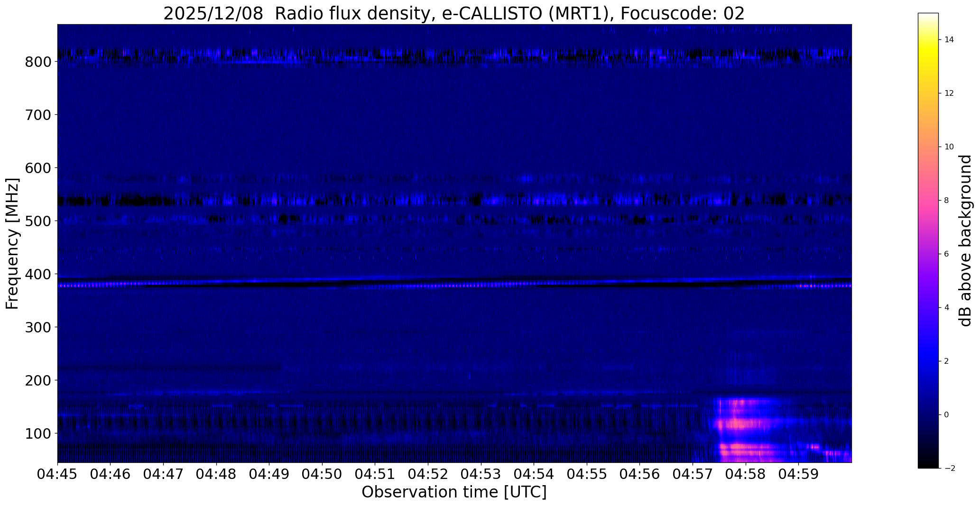The image size is (980, 506).
Task: Click the 200 MHz frequency tick label
Action: (x=37, y=380)
